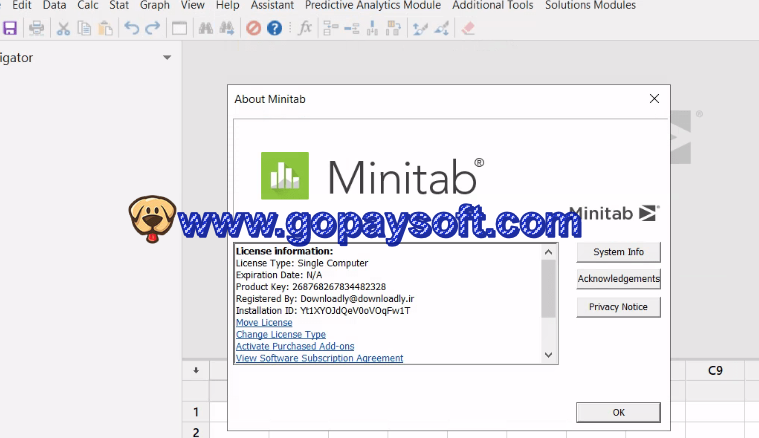Click the second worksheet-cells icon after fx
759x438 pixels.
351,28
